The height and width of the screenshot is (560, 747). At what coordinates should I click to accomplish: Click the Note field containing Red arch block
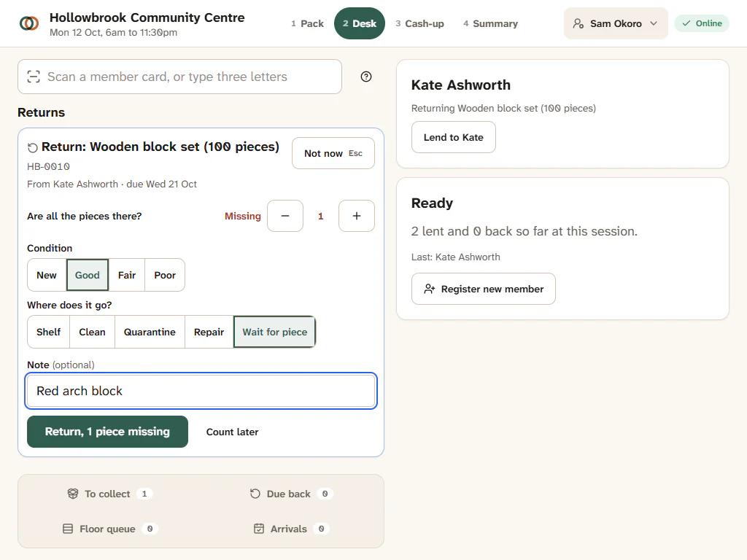tap(201, 391)
